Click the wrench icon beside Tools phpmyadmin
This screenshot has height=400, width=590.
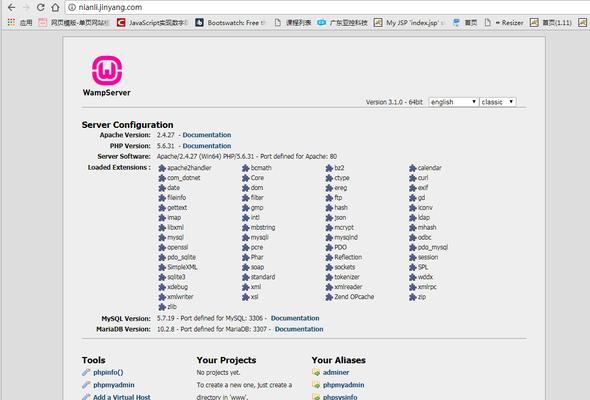(86, 385)
